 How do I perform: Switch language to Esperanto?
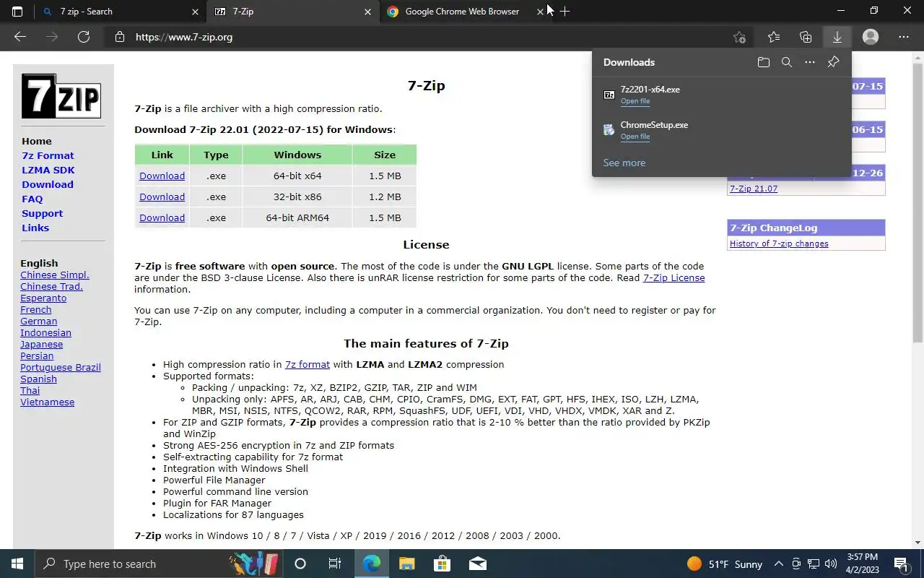43,298
